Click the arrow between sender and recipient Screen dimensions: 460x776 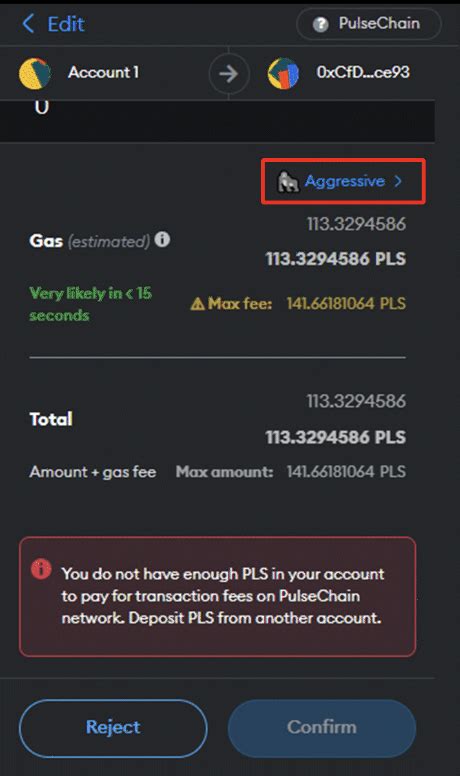click(x=228, y=74)
